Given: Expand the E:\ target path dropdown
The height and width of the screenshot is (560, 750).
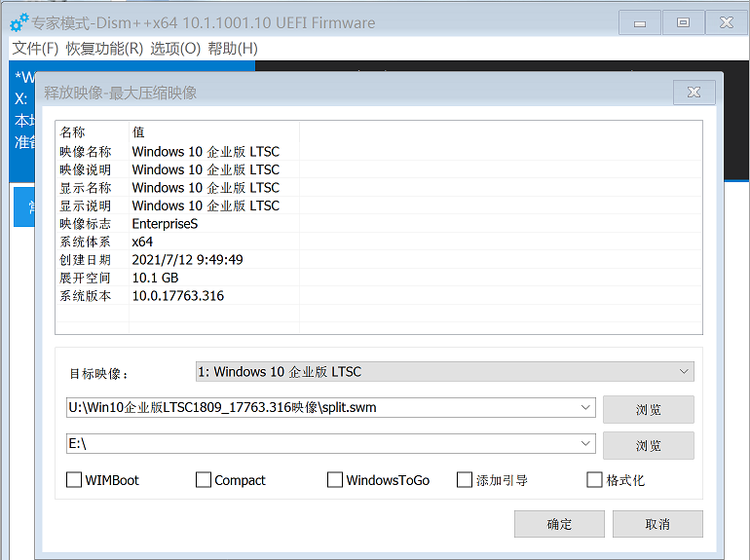Looking at the screenshot, I should 585,444.
